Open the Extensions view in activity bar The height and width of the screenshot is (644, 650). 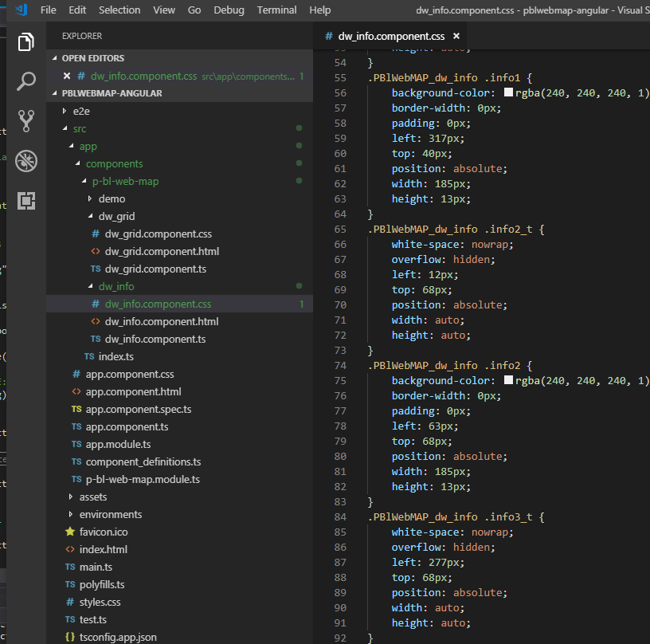(x=26, y=201)
